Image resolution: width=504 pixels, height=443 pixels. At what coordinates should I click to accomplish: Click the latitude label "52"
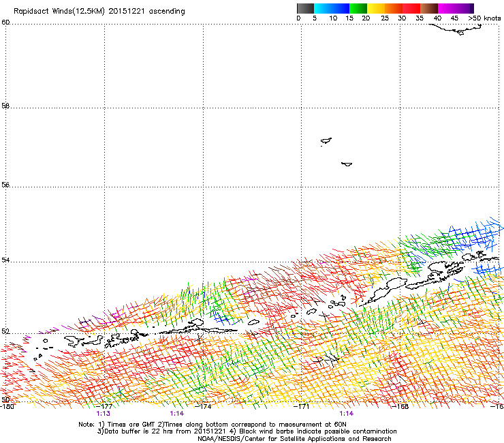point(5,331)
